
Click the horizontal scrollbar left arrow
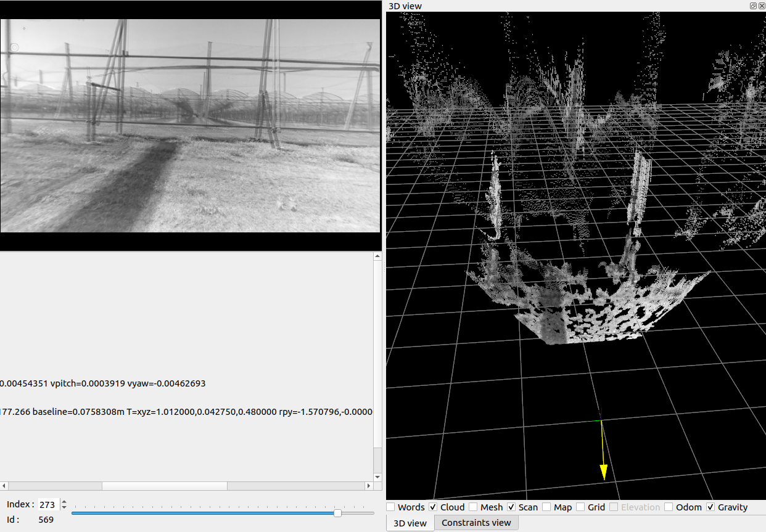tap(4, 486)
